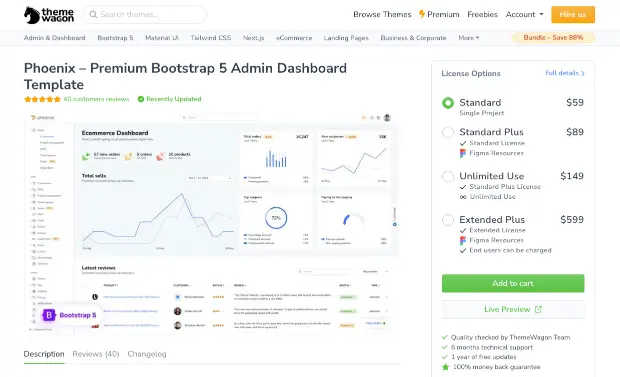Open the Premium link with lightning icon
This screenshot has width=620, height=377.
pos(439,15)
